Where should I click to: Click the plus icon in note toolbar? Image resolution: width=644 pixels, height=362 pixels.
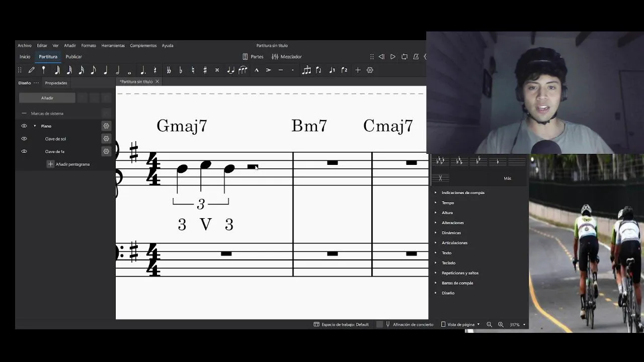358,70
